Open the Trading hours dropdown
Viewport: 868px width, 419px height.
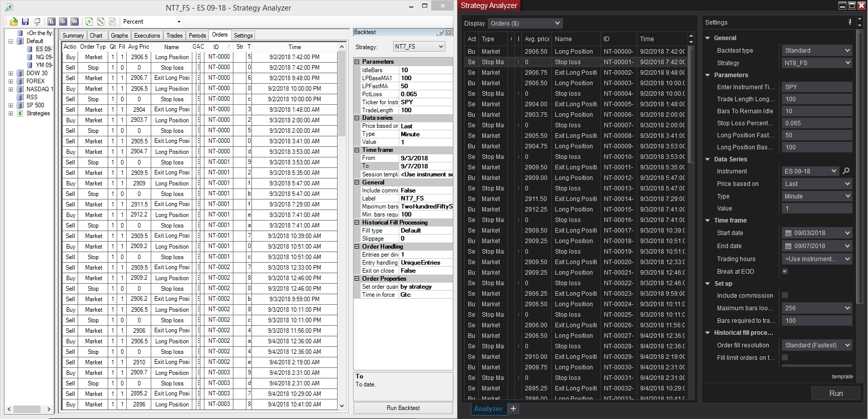tap(817, 259)
